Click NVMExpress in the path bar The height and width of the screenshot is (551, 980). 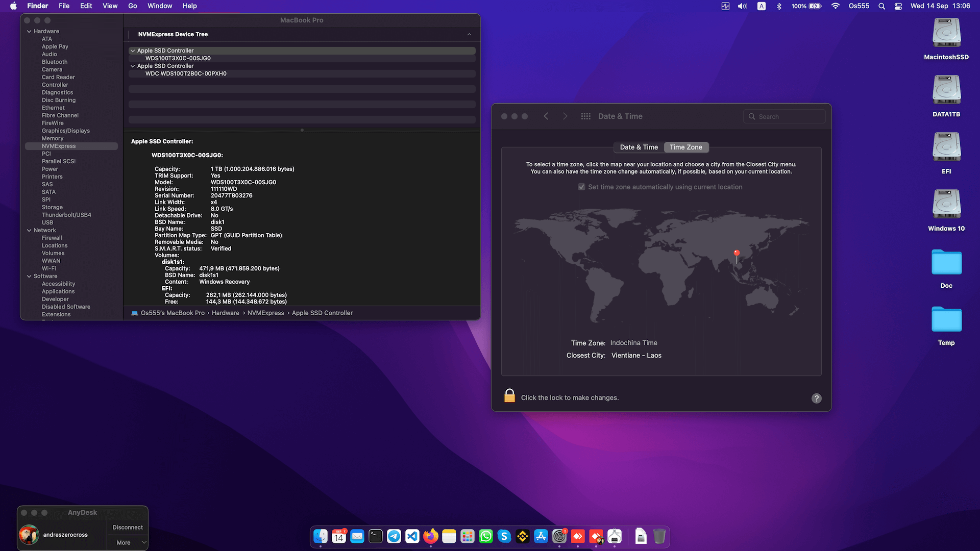click(265, 313)
